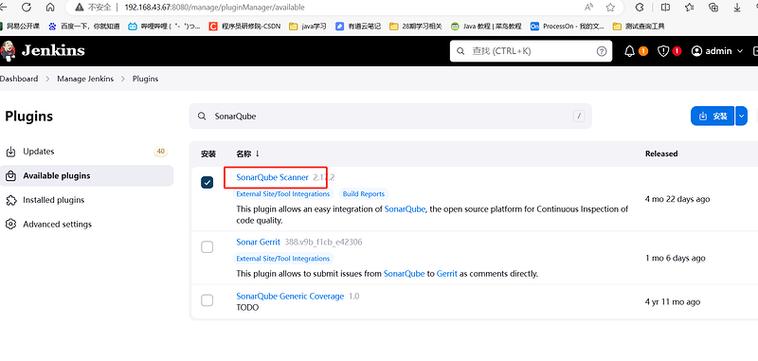This screenshot has width=758, height=361.
Task: Click the Build Reports category tag
Action: pyautogui.click(x=364, y=194)
